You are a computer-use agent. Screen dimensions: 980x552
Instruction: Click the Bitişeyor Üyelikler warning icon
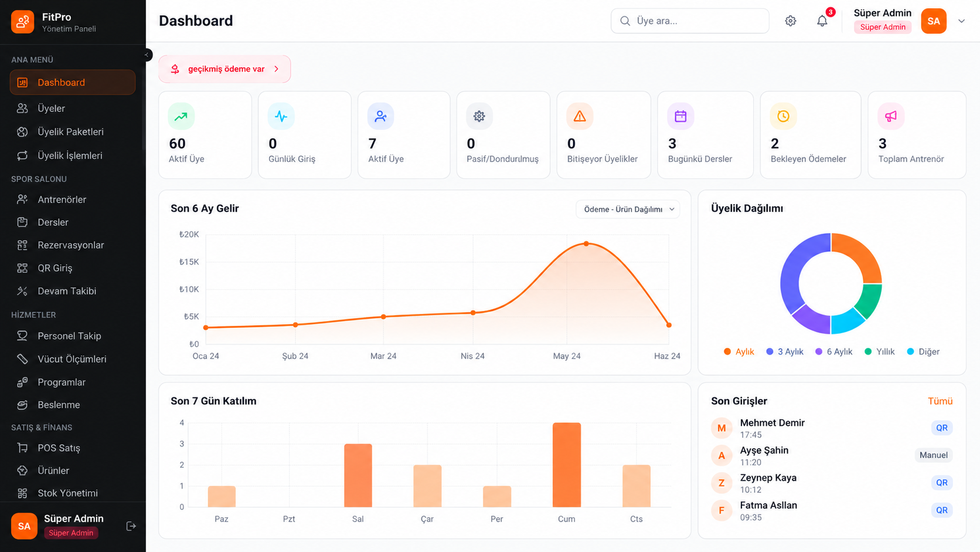point(580,116)
